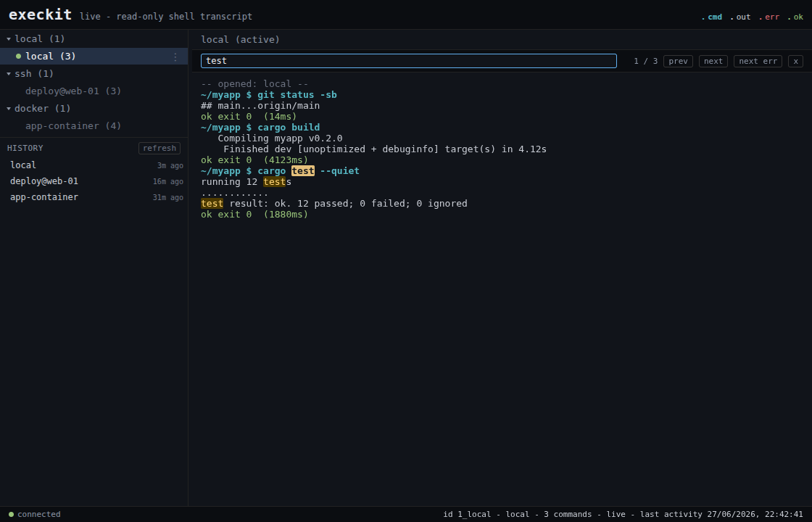Screen dimensions: 812x522
Task: Click the ## main...origin/main output line
Action: (260, 106)
